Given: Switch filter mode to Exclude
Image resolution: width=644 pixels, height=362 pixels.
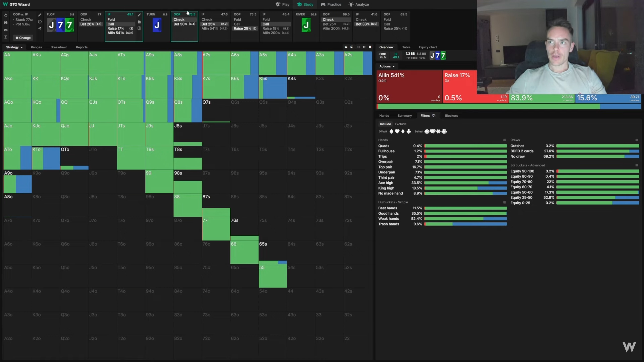Looking at the screenshot, I should pyautogui.click(x=400, y=124).
